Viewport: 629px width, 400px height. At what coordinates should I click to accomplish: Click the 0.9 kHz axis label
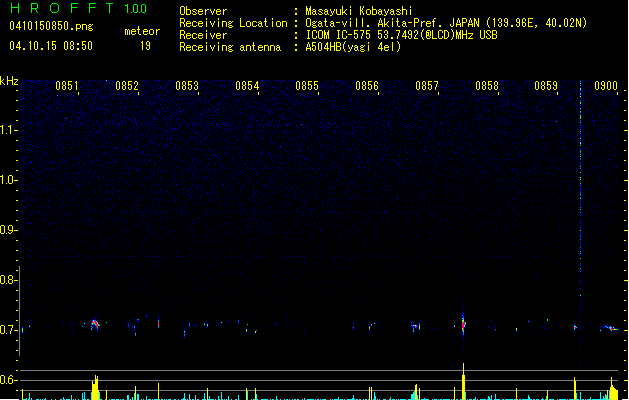8,230
